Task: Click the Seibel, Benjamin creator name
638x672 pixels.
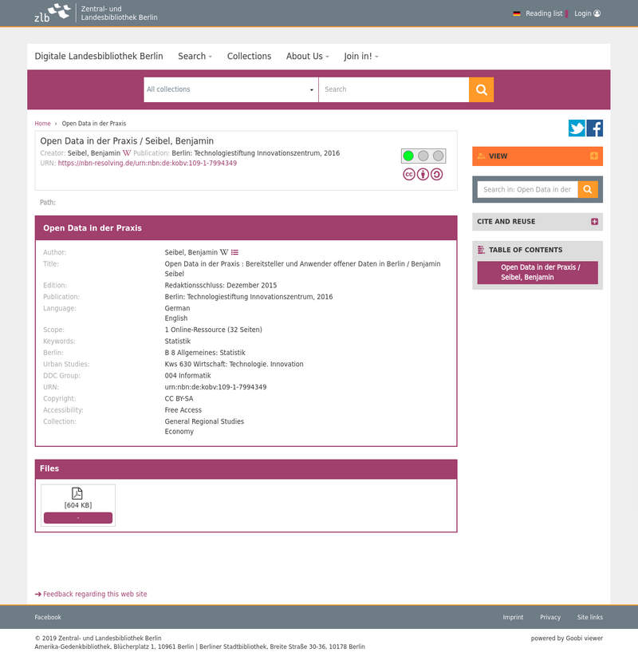Action: 94,153
